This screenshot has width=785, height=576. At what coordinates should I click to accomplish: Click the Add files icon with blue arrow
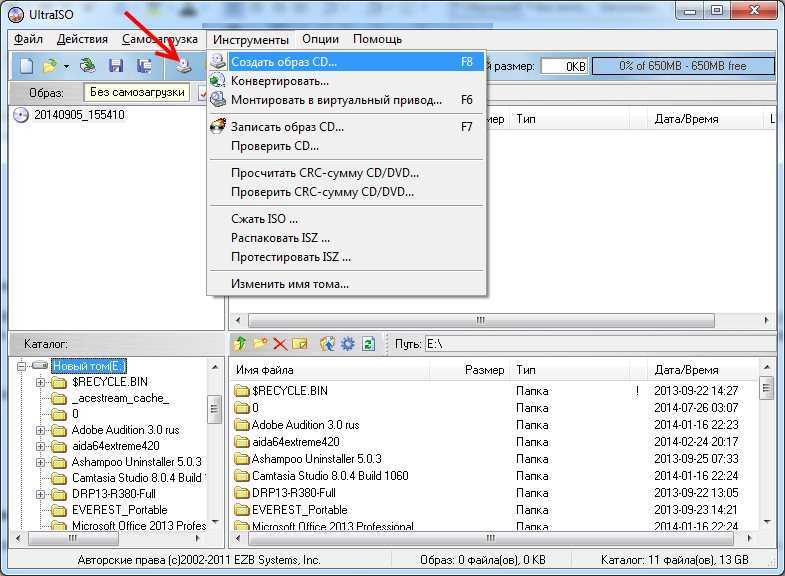coord(327,344)
